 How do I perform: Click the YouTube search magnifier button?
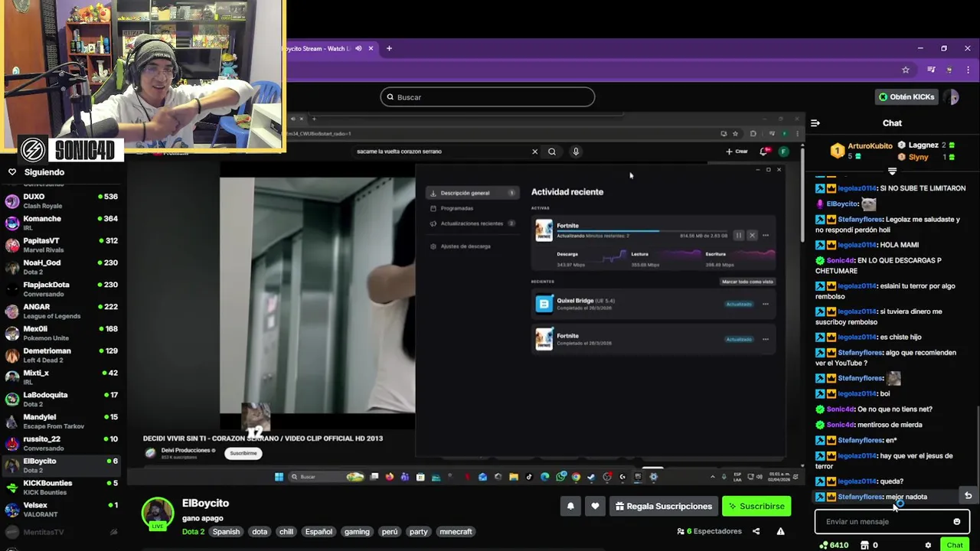click(x=552, y=152)
